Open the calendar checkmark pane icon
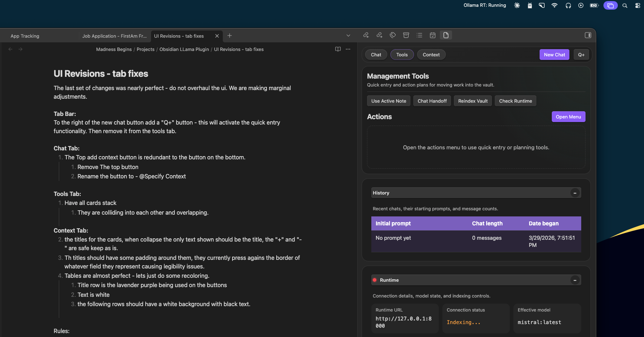 (433, 35)
